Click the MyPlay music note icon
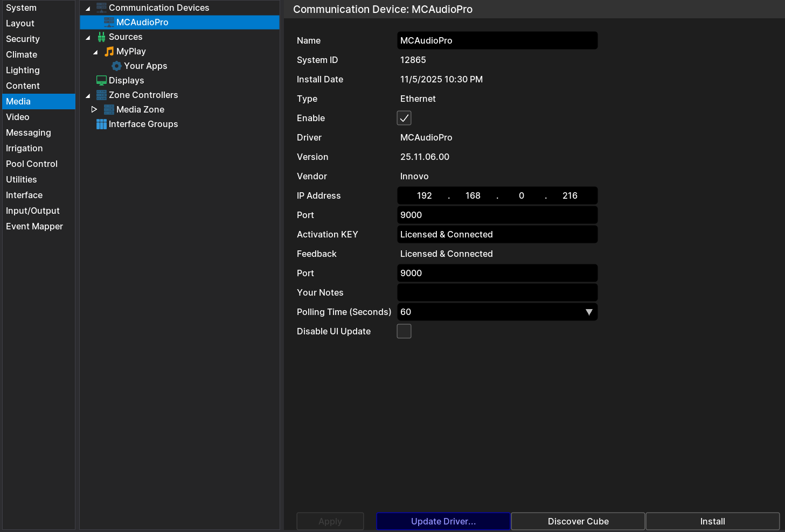This screenshot has width=785, height=532. pyautogui.click(x=109, y=51)
